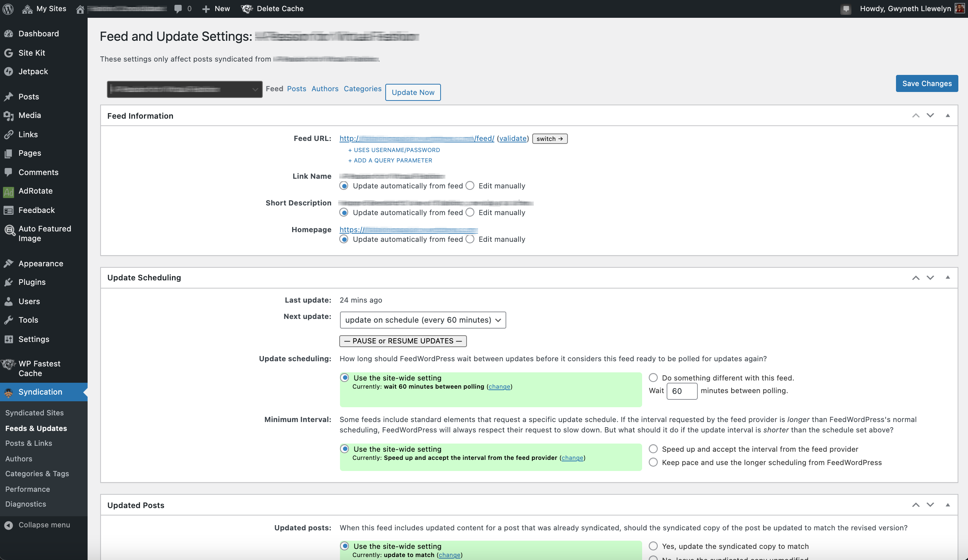Select Speed up and accept provider interval

(x=653, y=449)
